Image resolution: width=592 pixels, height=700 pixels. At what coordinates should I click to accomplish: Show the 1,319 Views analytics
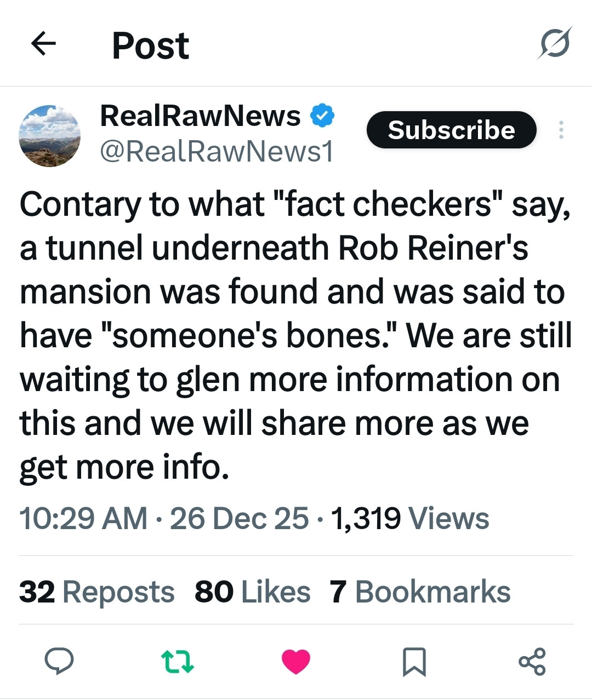(x=410, y=518)
